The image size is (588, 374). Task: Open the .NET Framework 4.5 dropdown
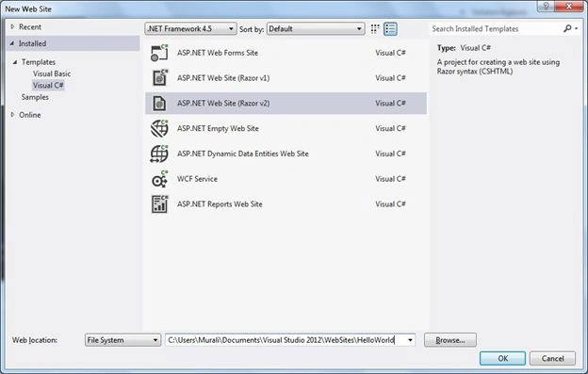190,29
